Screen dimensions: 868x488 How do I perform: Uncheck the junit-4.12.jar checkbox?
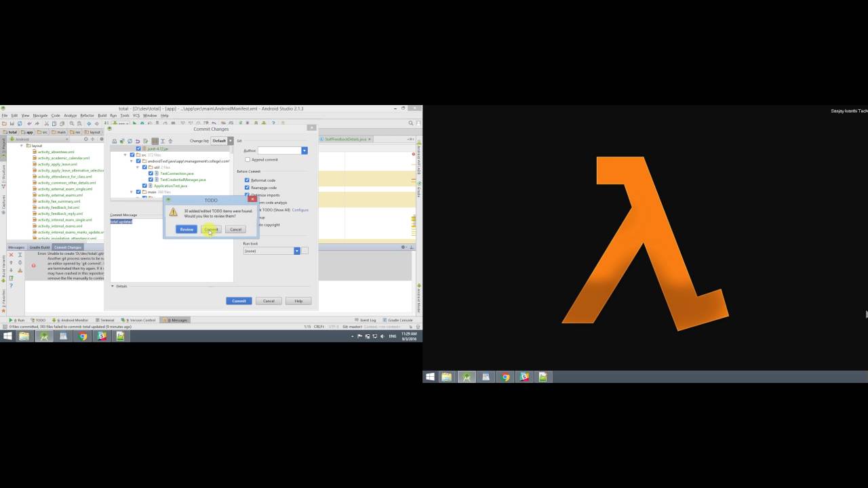coord(138,148)
